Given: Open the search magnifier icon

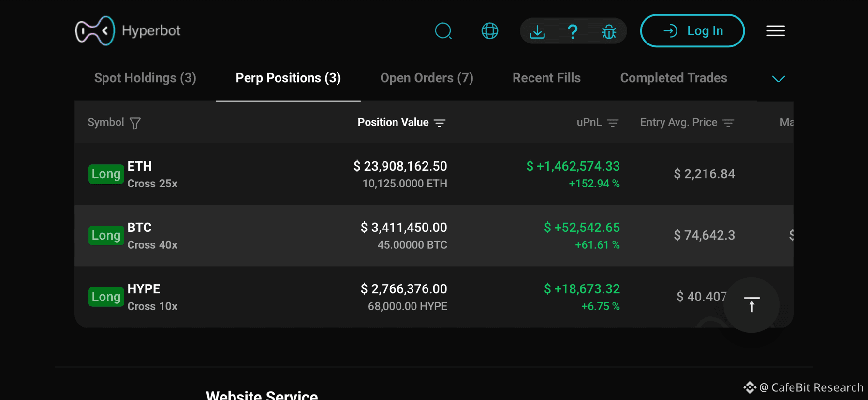Looking at the screenshot, I should pos(443,31).
